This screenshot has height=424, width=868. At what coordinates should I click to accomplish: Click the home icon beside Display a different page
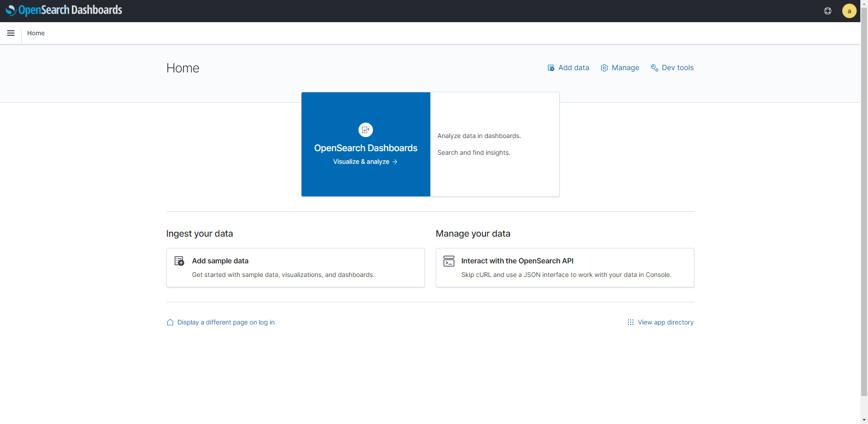(x=170, y=323)
